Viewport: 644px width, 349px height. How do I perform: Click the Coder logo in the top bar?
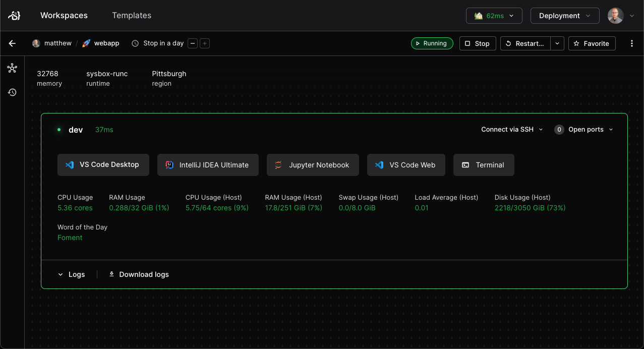click(x=14, y=15)
